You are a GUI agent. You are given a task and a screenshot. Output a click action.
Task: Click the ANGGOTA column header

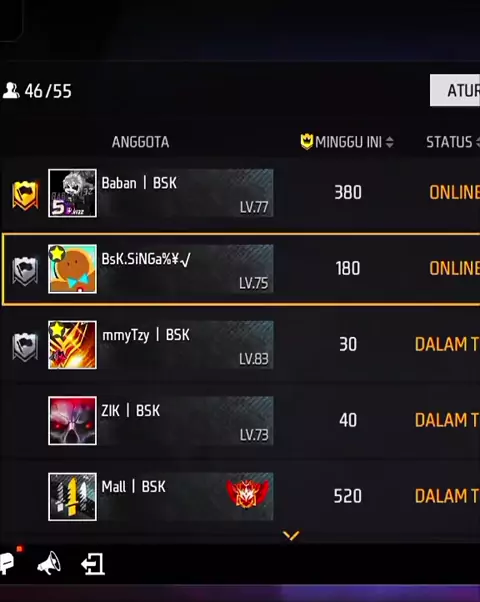tap(141, 142)
